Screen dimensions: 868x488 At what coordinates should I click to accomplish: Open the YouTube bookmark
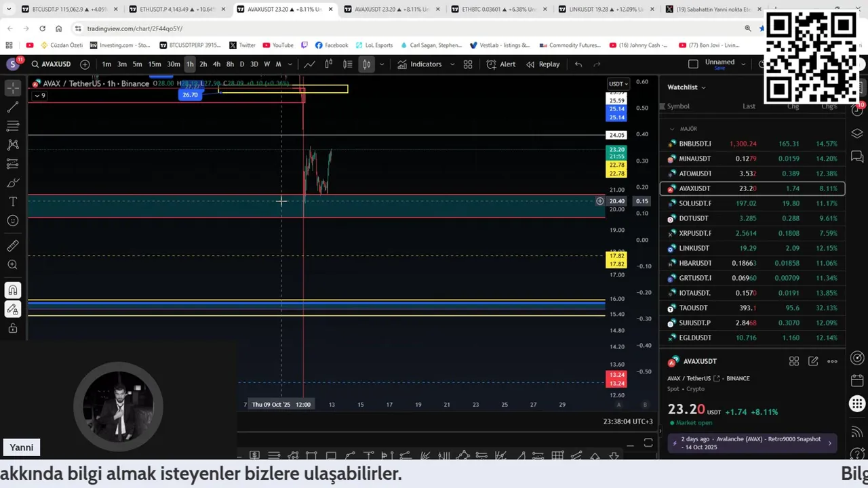pyautogui.click(x=278, y=45)
